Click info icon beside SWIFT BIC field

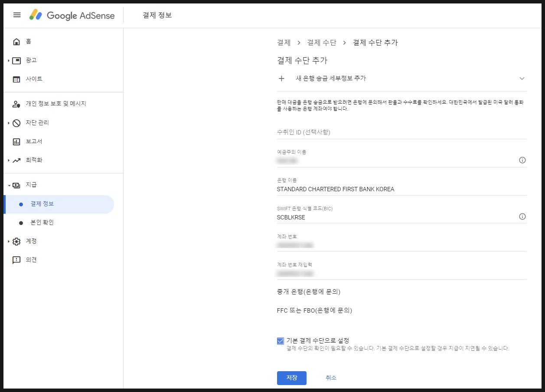pos(522,216)
